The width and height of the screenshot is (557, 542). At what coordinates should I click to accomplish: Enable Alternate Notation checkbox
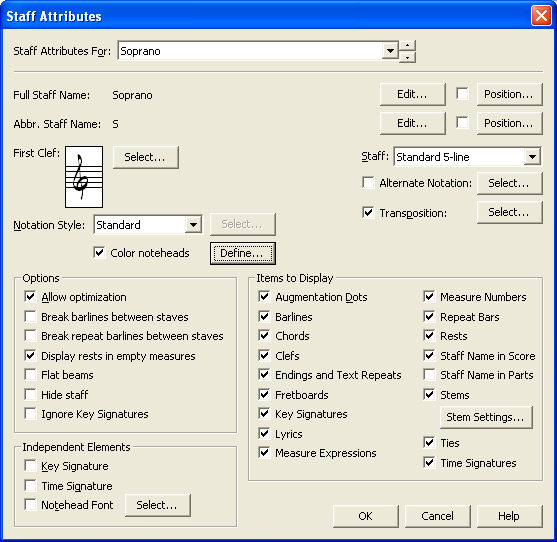click(x=368, y=183)
